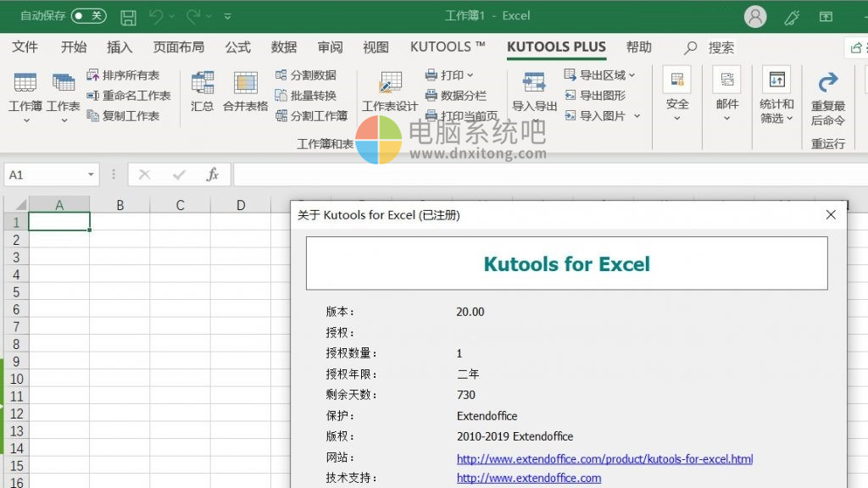Click the ribbon display options icon
The width and height of the screenshot is (868, 488).
[826, 17]
